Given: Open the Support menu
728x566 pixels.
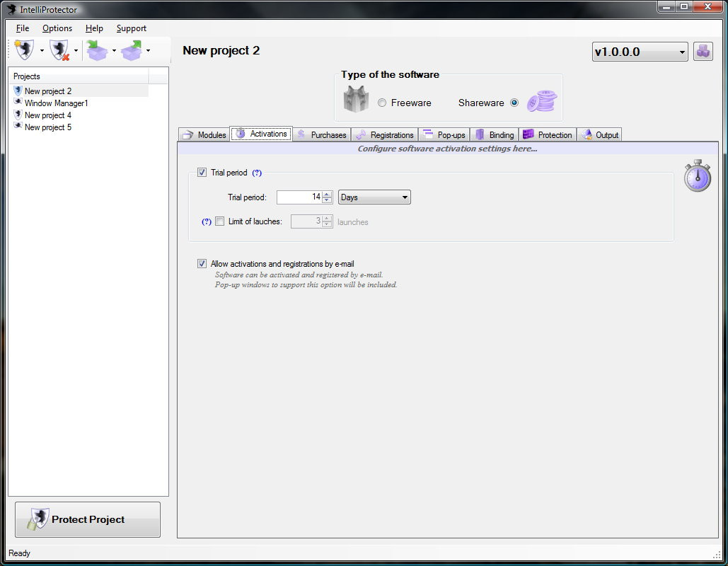Looking at the screenshot, I should point(132,28).
